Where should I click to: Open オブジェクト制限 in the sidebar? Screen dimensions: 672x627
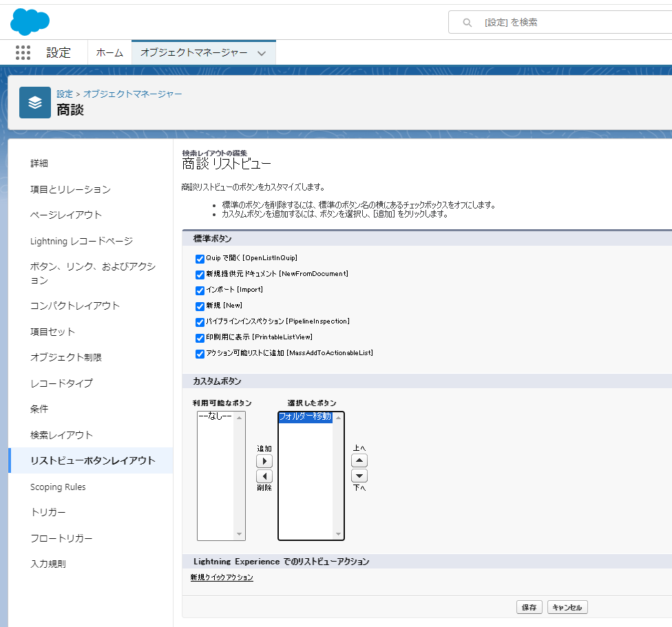click(x=65, y=357)
